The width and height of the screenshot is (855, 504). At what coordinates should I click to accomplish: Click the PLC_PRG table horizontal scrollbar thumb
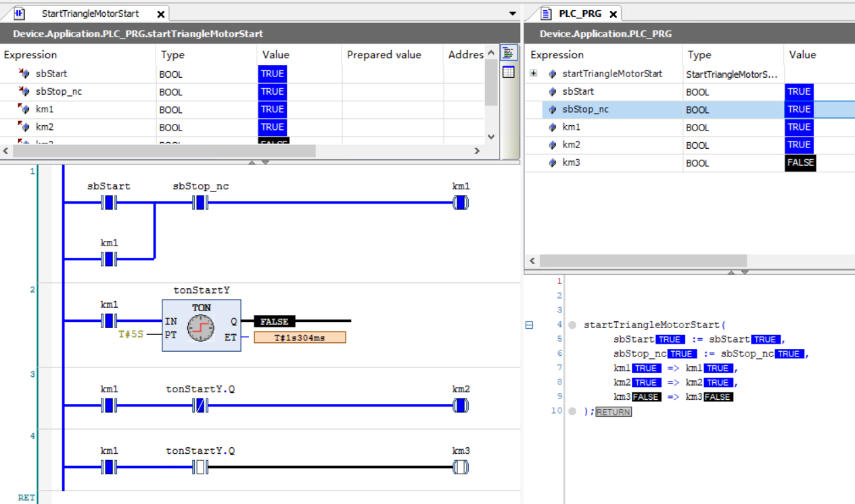643,260
